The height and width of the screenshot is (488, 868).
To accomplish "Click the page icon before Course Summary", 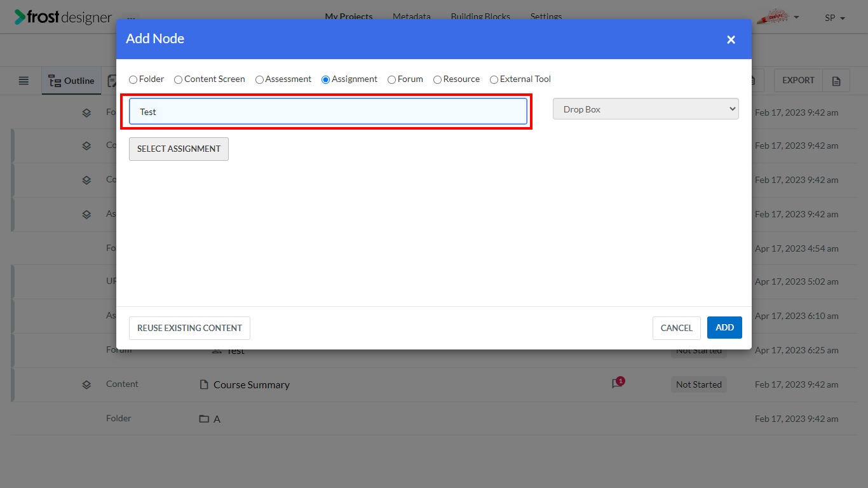I will (x=204, y=384).
